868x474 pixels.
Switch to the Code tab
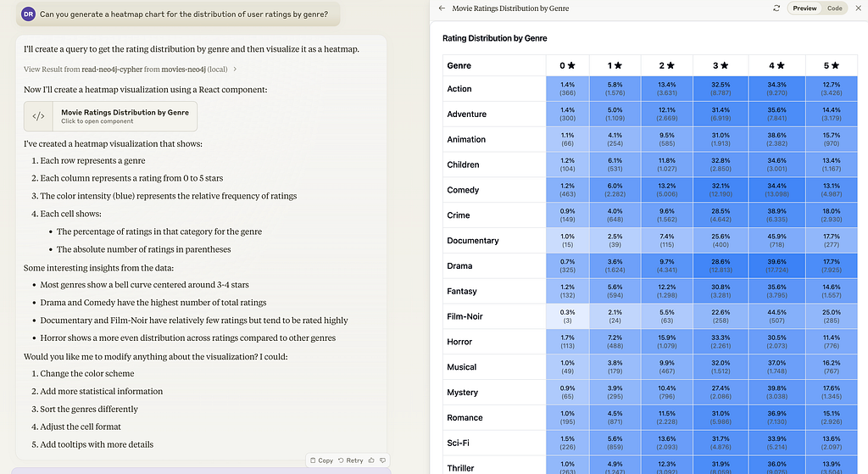point(835,8)
